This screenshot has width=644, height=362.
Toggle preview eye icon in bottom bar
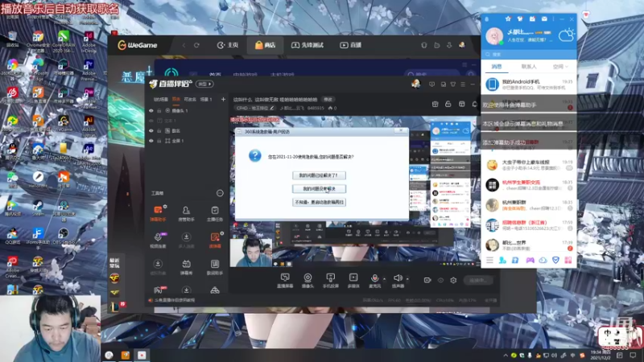click(440, 280)
